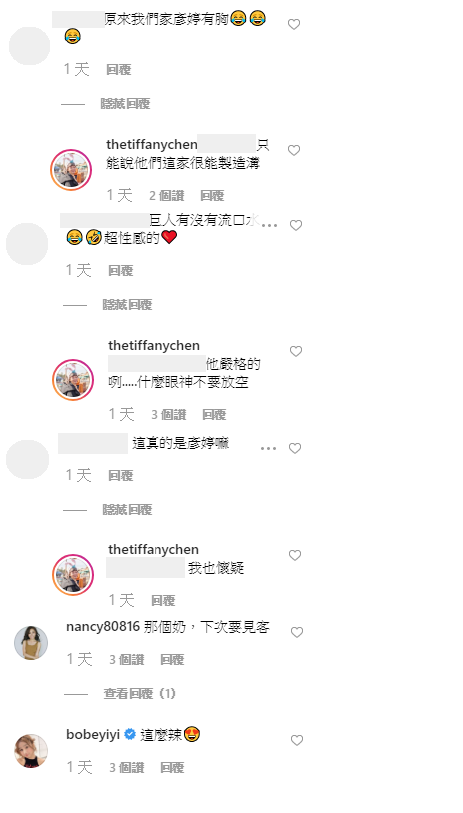463x813 pixels.
Task: Reply to nancy80816's comment
Action: point(172,660)
